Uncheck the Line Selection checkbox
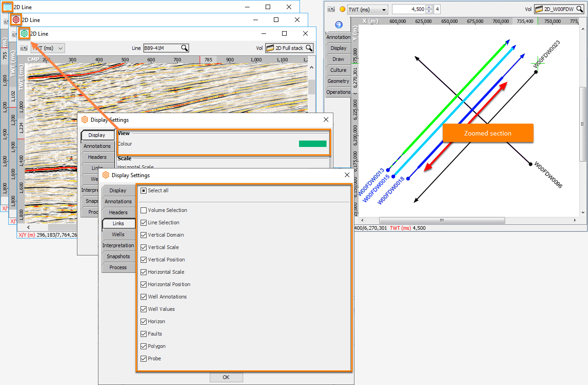588x385 pixels. coord(144,222)
